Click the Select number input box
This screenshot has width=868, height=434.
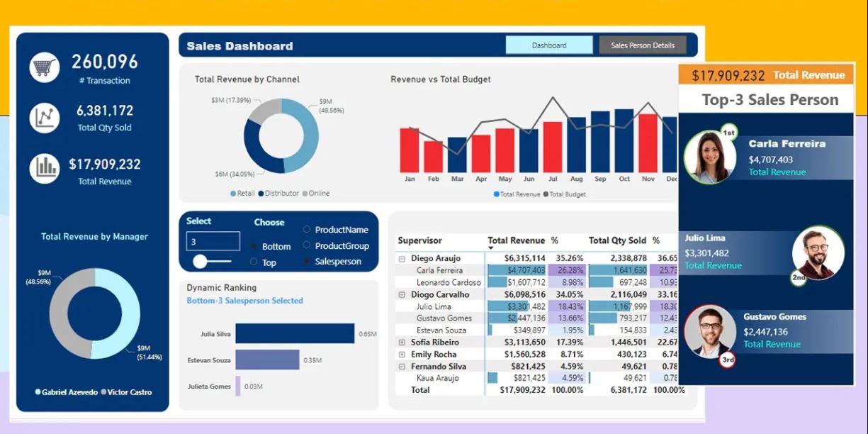[213, 241]
